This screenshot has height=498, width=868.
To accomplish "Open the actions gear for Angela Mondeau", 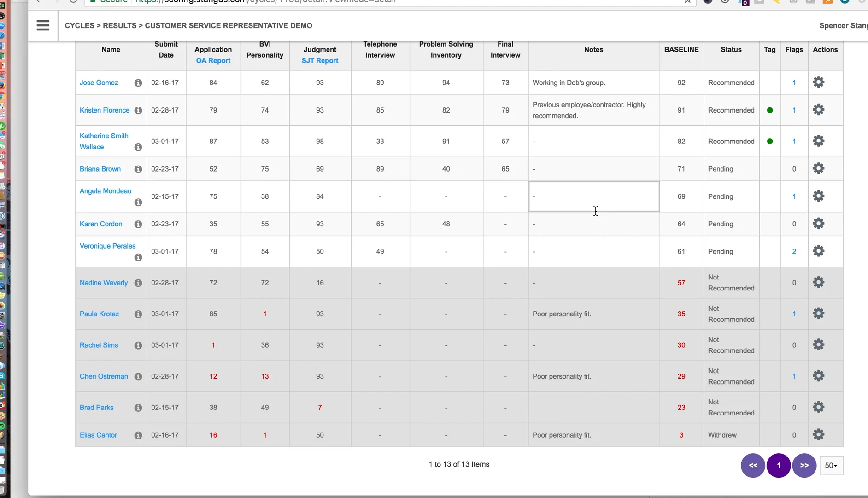I will [818, 196].
